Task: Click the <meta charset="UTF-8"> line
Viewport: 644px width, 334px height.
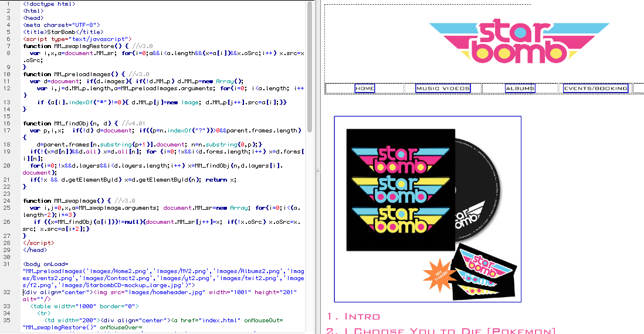Action: pos(61,25)
